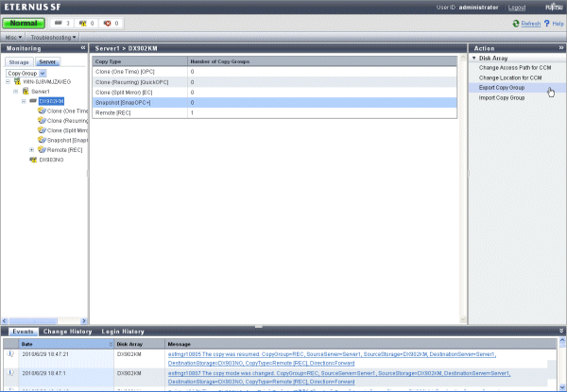
Task: Click the Remote [REC] tree icon
Action: [42, 149]
